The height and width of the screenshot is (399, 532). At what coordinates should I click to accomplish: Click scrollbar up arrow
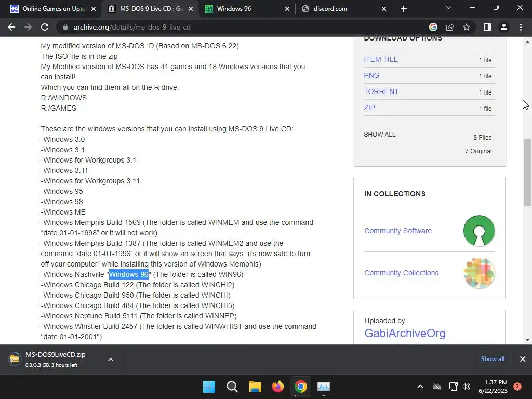pos(527,42)
